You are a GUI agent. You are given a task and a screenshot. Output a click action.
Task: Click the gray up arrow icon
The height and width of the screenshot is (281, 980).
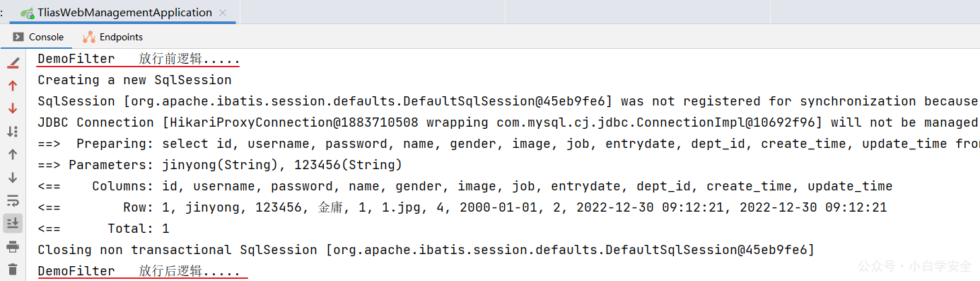[x=13, y=154]
